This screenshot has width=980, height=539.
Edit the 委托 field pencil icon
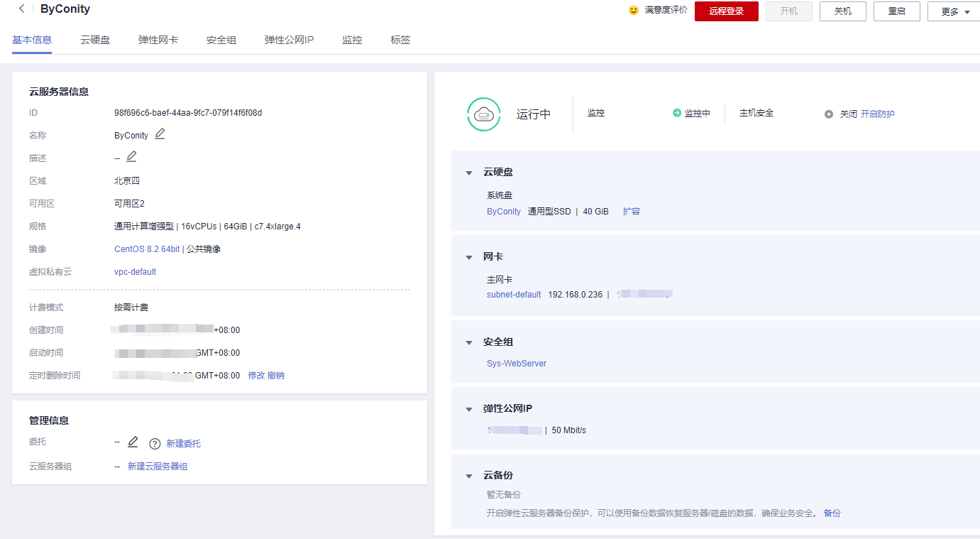point(133,442)
